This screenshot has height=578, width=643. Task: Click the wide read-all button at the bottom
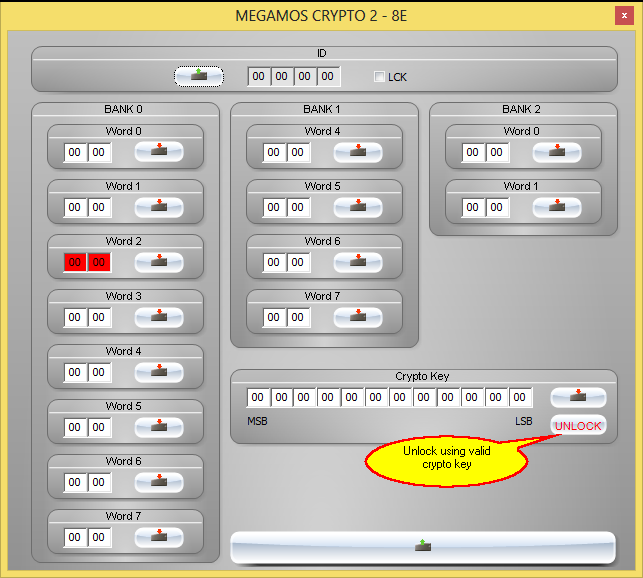pos(423,547)
